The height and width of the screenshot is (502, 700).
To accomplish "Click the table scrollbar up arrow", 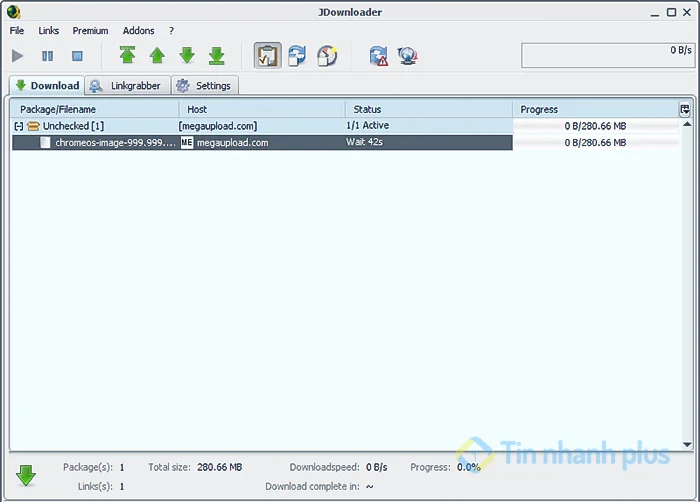I will [x=688, y=124].
